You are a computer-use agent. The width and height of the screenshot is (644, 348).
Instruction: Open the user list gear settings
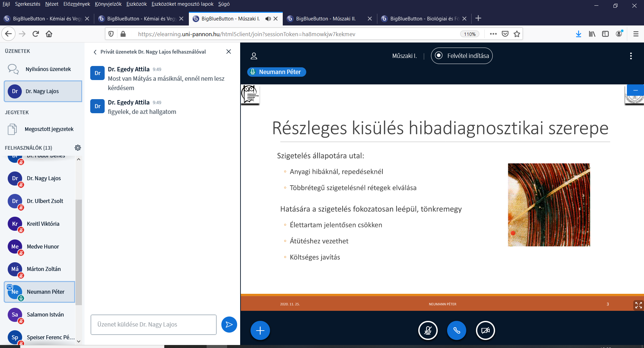78,148
